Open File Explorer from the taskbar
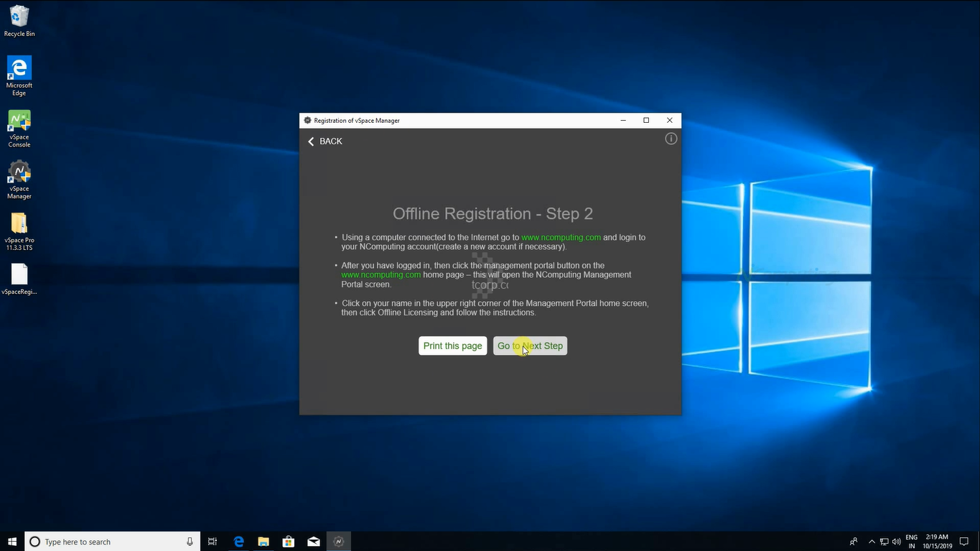 click(x=263, y=542)
